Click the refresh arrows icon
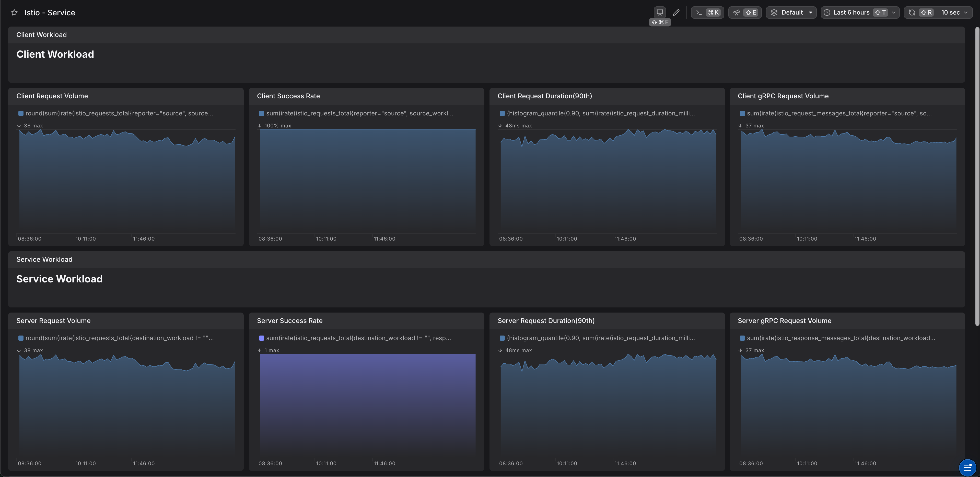The width and height of the screenshot is (980, 477). point(912,13)
